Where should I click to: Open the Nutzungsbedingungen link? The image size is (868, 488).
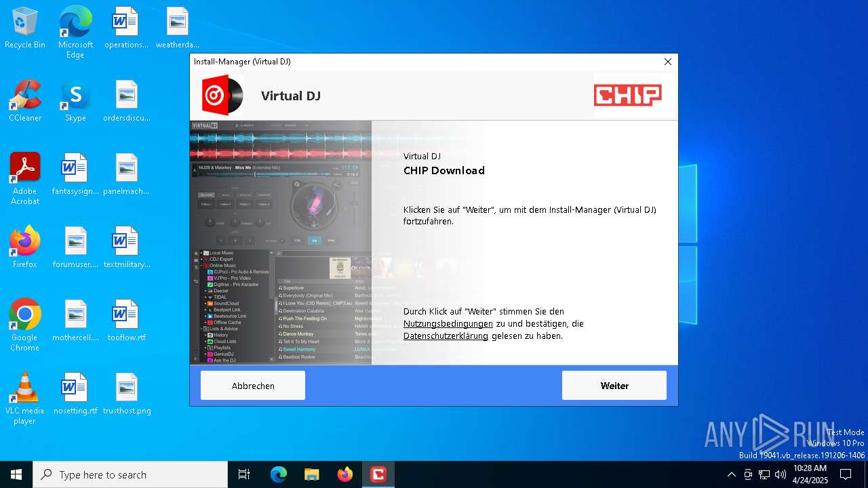[448, 324]
